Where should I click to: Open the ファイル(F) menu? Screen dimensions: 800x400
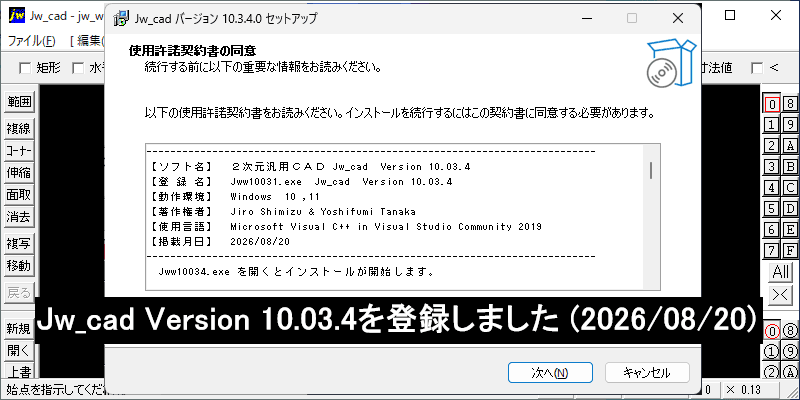click(32, 41)
